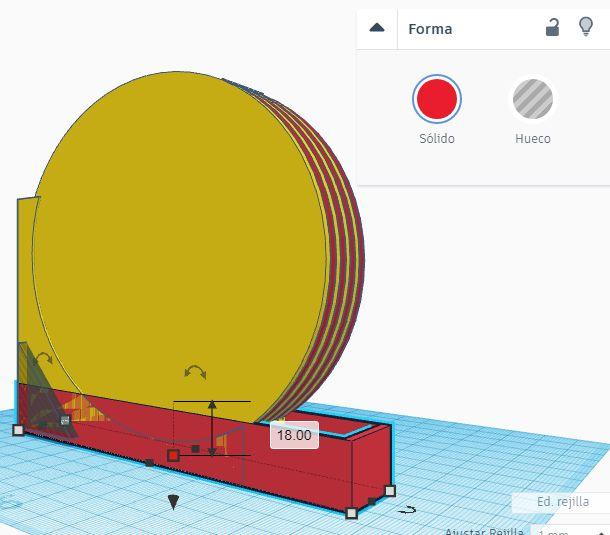Click the white corner handle at the box's right end

tap(390, 491)
